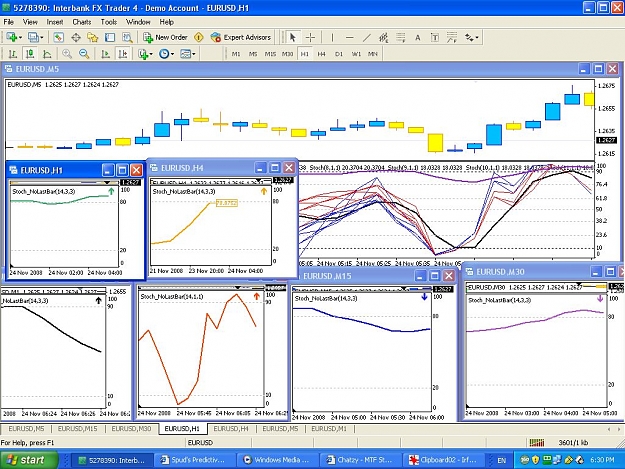Show the Data Window crosshair panel

[x=76, y=37]
